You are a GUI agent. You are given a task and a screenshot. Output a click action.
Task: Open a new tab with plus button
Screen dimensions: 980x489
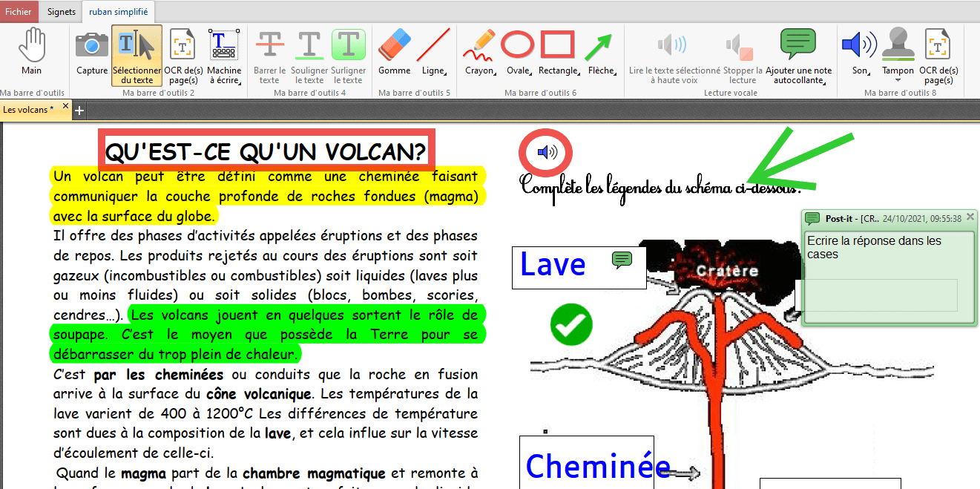click(x=79, y=110)
